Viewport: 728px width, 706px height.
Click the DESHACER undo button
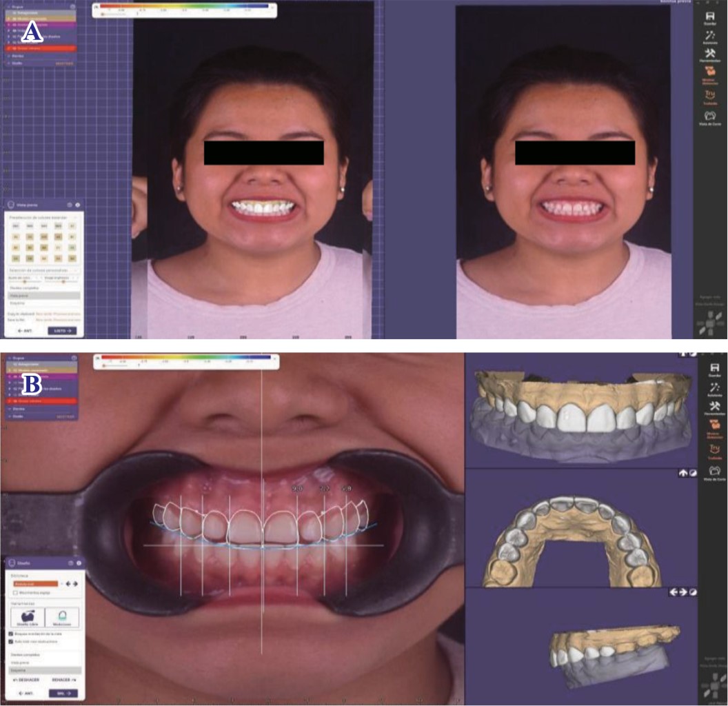25,680
